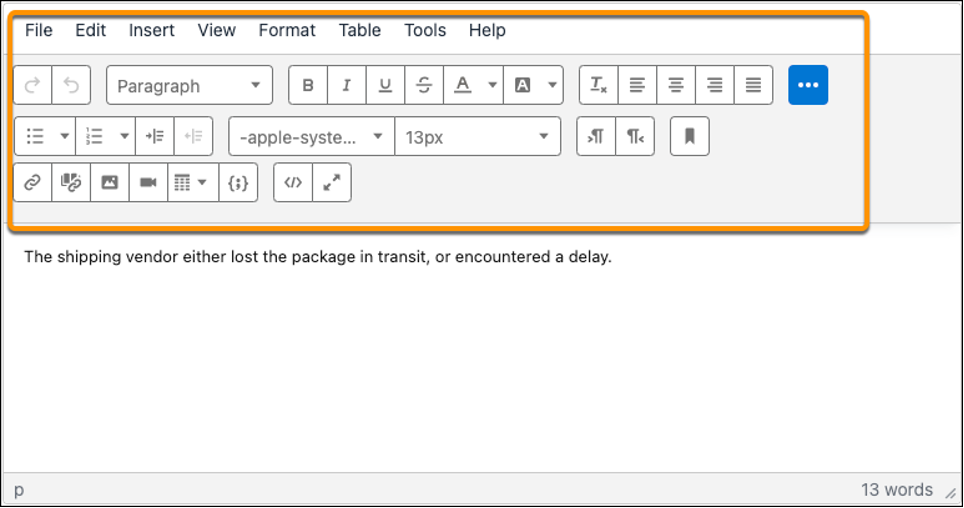Open the Format menu
Screen dimensions: 964x508
(286, 30)
